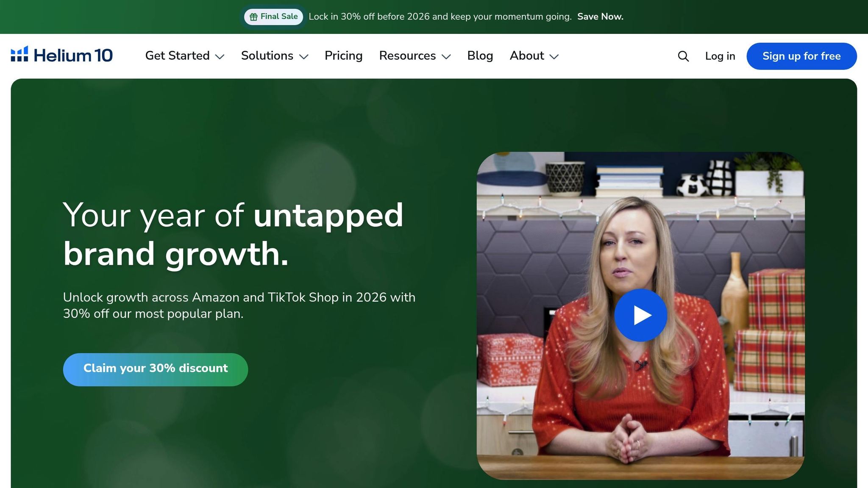Click the Log in link
Screen dimensions: 868x488
click(x=720, y=56)
